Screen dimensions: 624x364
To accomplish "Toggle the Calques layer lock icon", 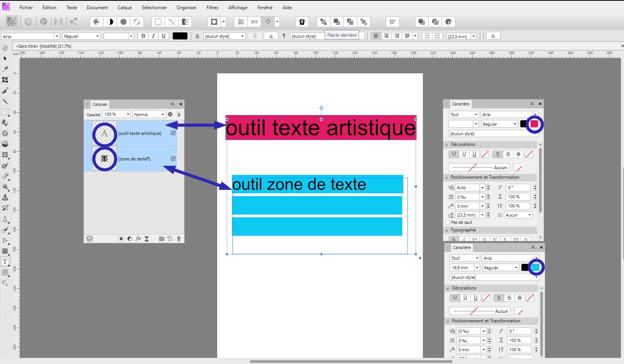I will (179, 114).
